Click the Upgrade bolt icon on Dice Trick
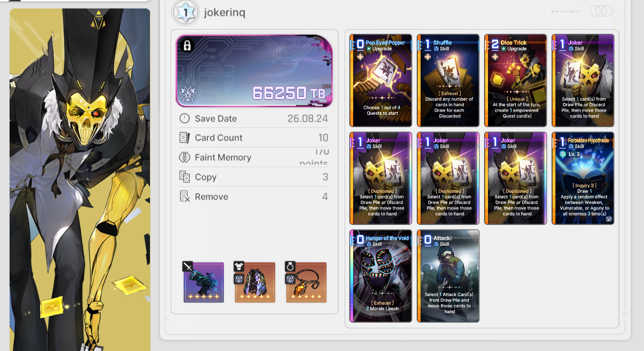 (504, 49)
